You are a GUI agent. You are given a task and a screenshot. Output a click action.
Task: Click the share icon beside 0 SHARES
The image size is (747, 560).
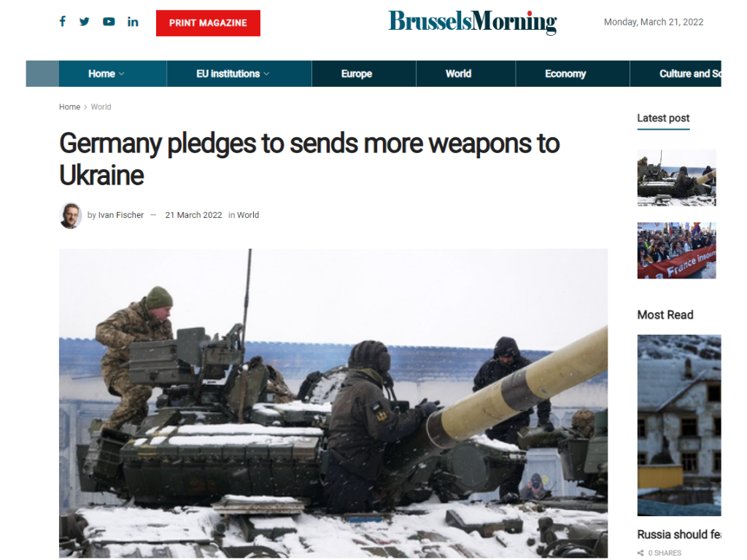[x=640, y=553]
